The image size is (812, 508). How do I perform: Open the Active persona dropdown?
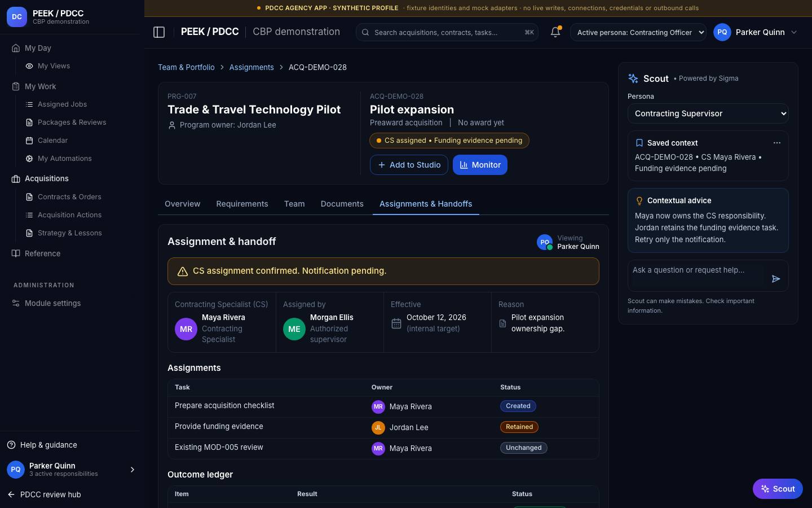point(638,32)
